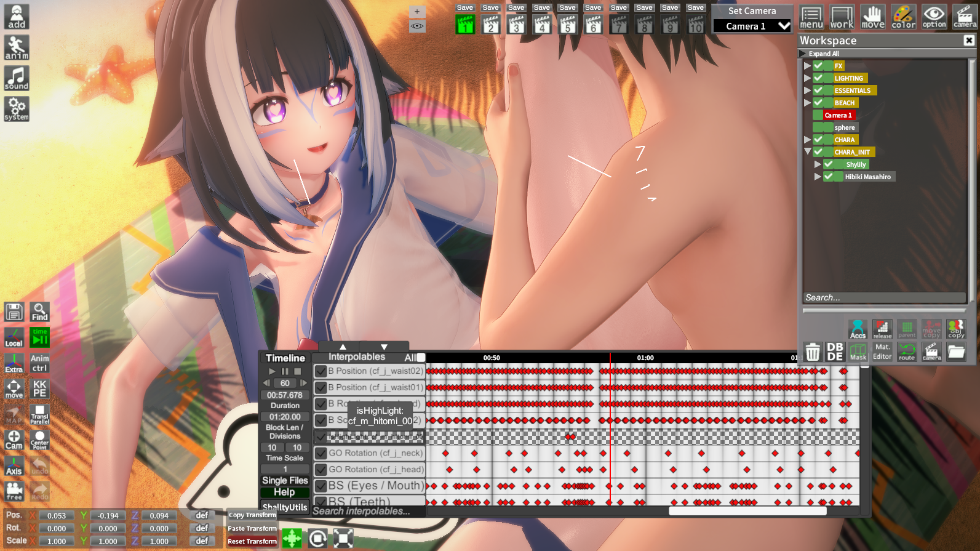Click the anim icon in left sidebar

17,47
